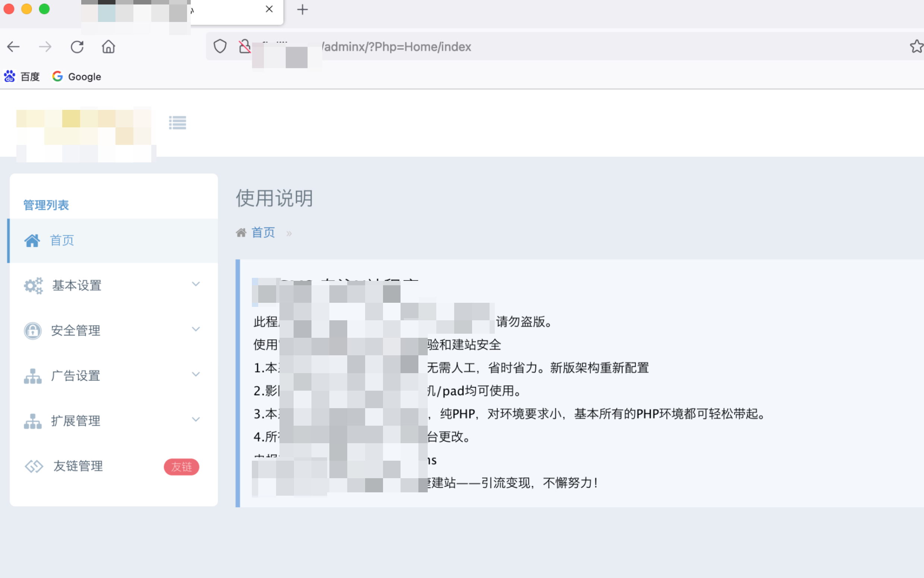924x578 pixels.
Task: Open the 友链管理 menu
Action: 113,466
